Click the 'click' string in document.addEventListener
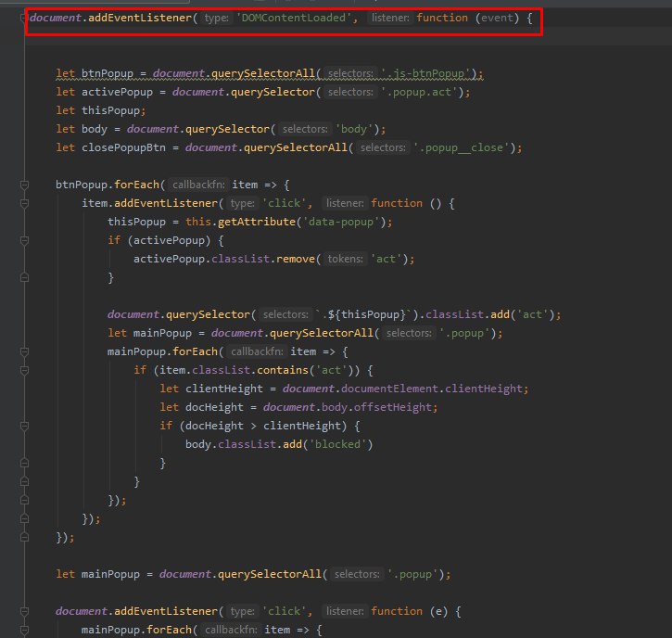Image resolution: width=672 pixels, height=638 pixels. (285, 611)
